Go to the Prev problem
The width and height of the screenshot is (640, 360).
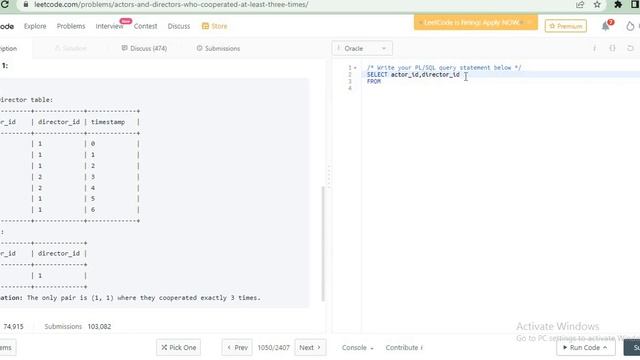click(x=237, y=347)
